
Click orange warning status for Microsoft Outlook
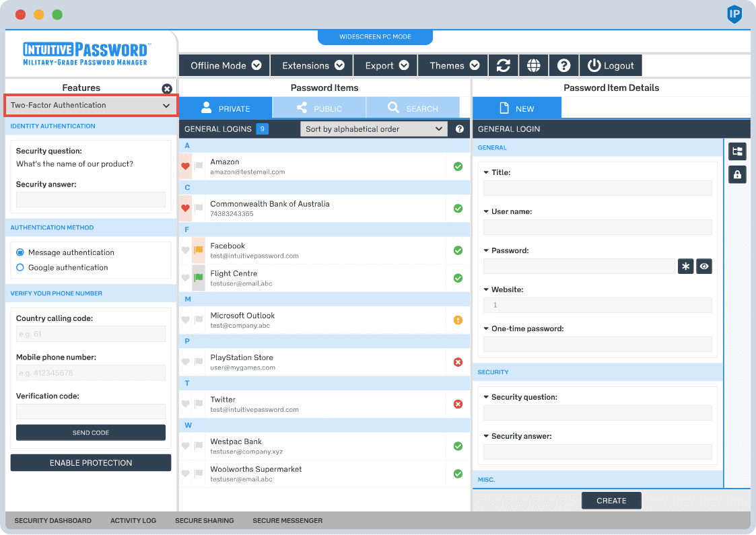(458, 320)
